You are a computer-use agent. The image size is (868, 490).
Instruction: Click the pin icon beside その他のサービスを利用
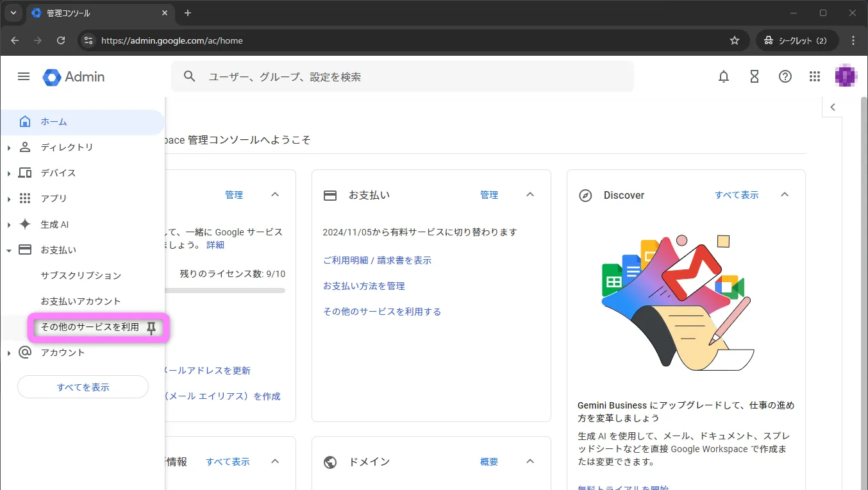(x=151, y=328)
